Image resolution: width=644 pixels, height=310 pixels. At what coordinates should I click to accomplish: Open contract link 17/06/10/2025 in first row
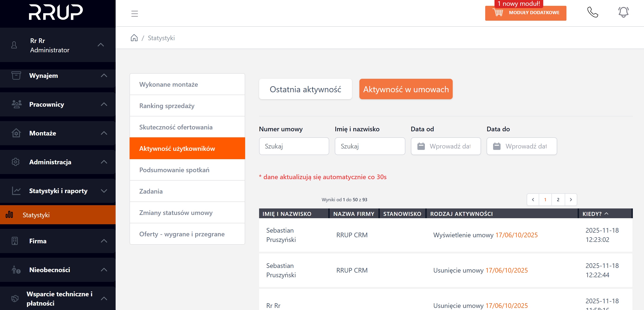[516, 235]
